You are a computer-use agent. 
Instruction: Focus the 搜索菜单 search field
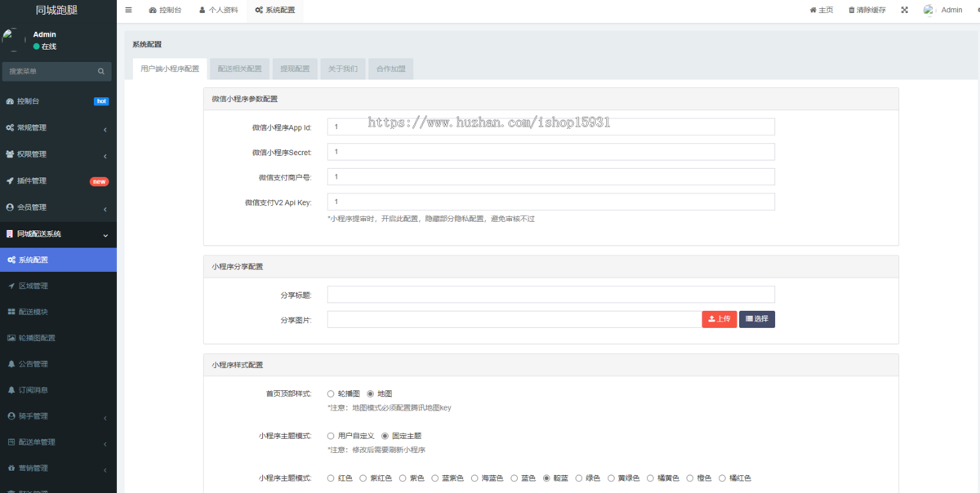pyautogui.click(x=51, y=72)
